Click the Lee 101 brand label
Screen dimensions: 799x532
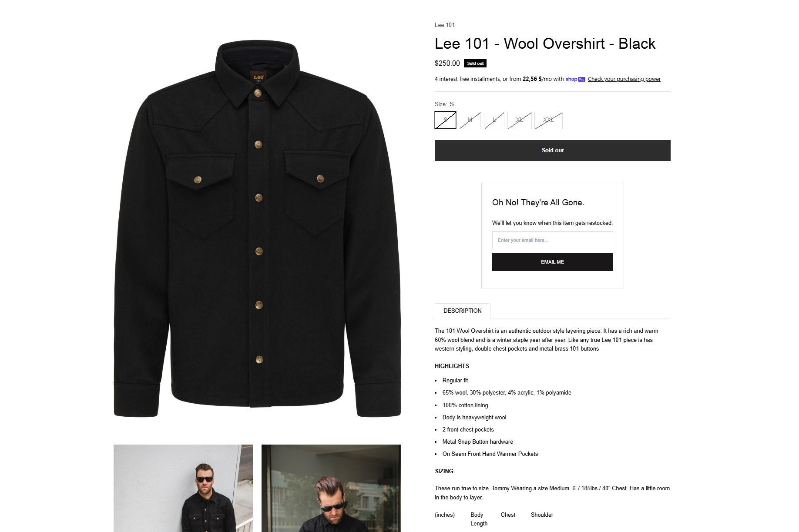[x=444, y=25]
